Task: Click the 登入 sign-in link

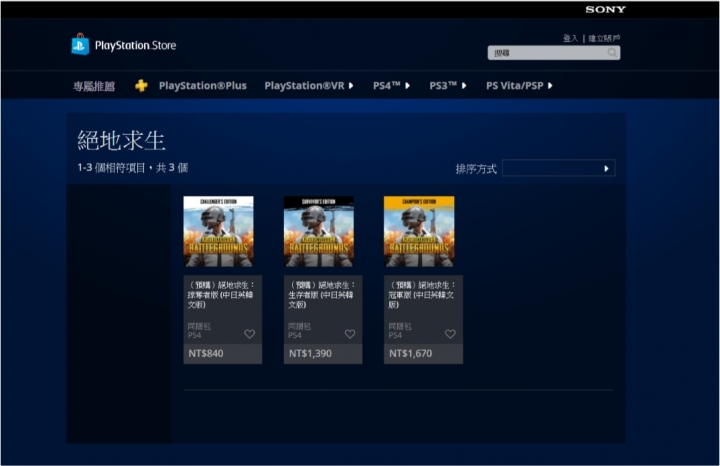Action: pos(570,39)
